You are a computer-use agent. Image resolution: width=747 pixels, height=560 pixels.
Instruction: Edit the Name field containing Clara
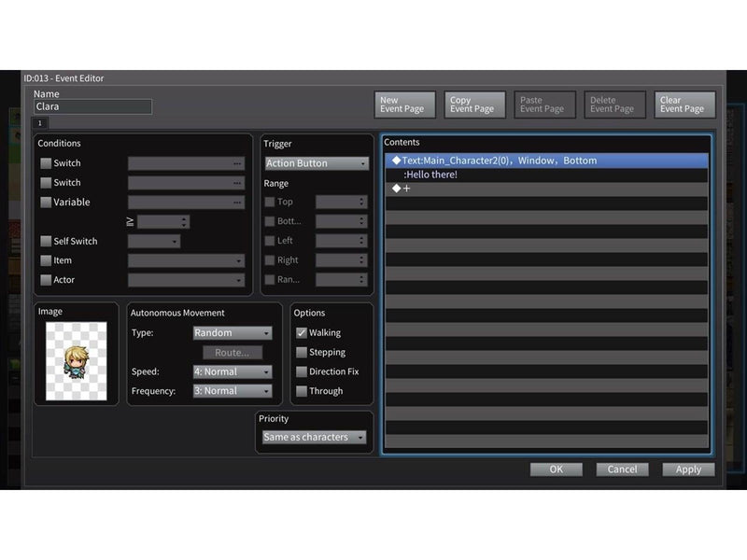click(x=92, y=106)
